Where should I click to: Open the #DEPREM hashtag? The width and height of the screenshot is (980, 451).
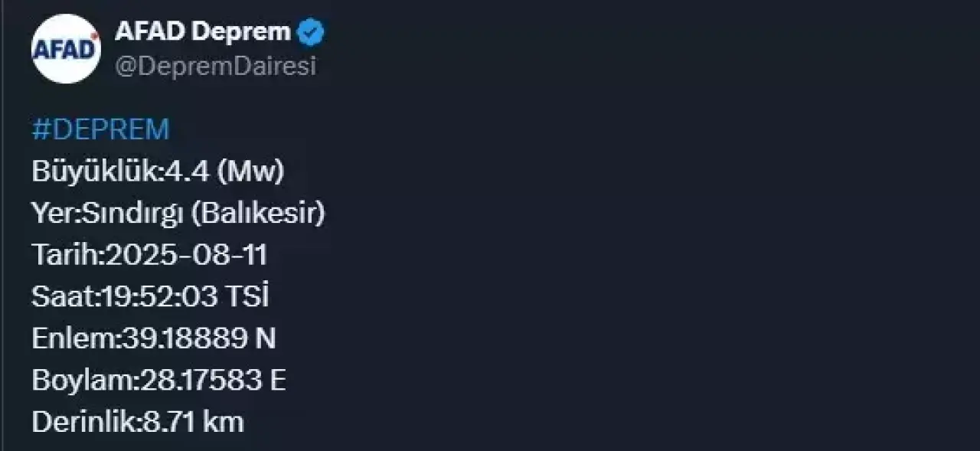tap(100, 129)
